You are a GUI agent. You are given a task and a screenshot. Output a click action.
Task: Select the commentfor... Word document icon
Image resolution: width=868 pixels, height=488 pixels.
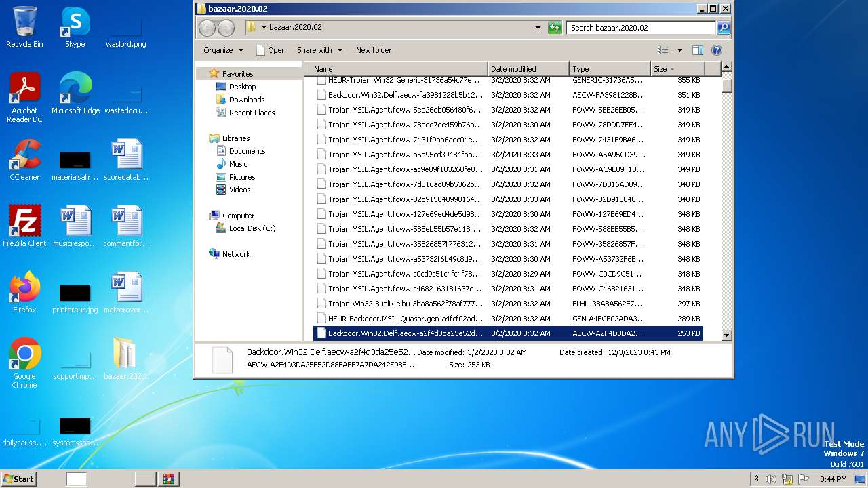[x=126, y=226]
